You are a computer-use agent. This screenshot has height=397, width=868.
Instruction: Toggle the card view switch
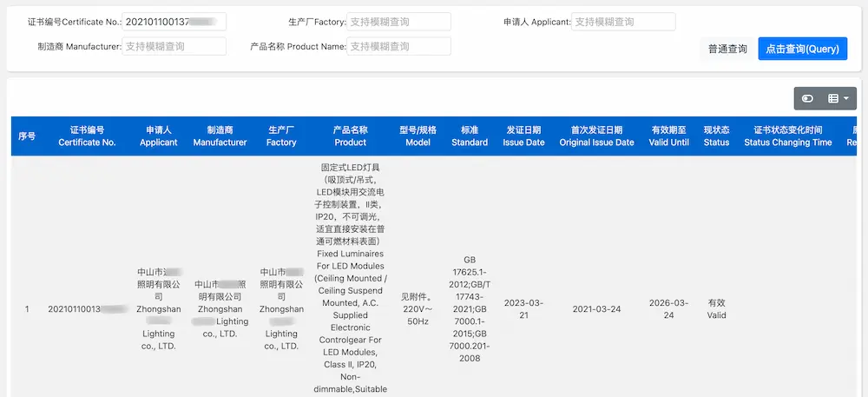pyautogui.click(x=808, y=98)
